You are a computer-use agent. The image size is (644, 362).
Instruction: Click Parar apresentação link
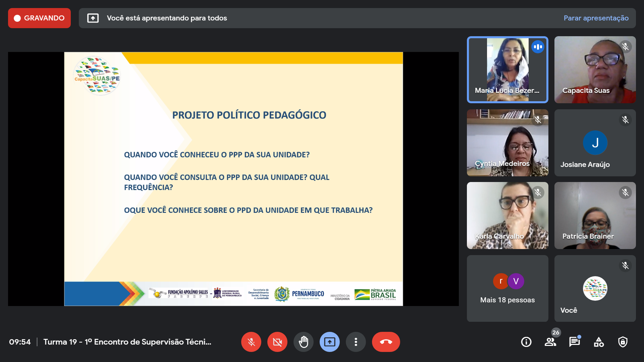tap(596, 18)
